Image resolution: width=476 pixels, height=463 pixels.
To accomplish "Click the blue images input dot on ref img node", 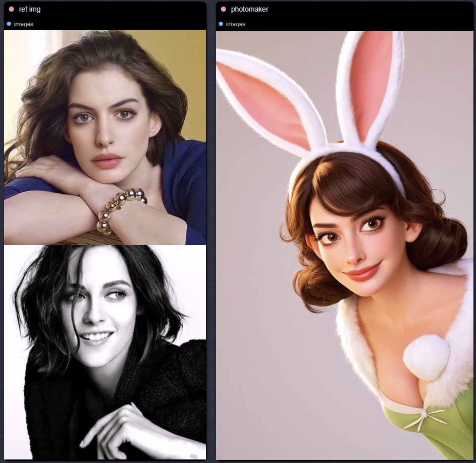I will coord(9,24).
